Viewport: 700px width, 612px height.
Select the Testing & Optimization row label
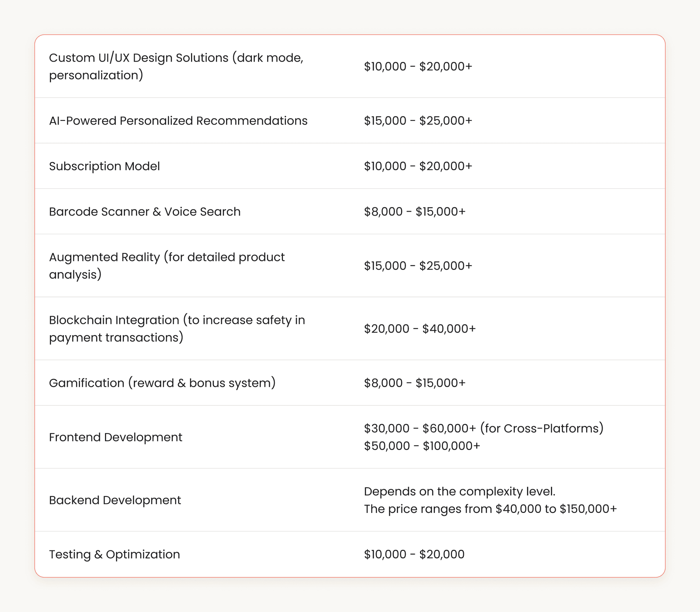pyautogui.click(x=114, y=554)
